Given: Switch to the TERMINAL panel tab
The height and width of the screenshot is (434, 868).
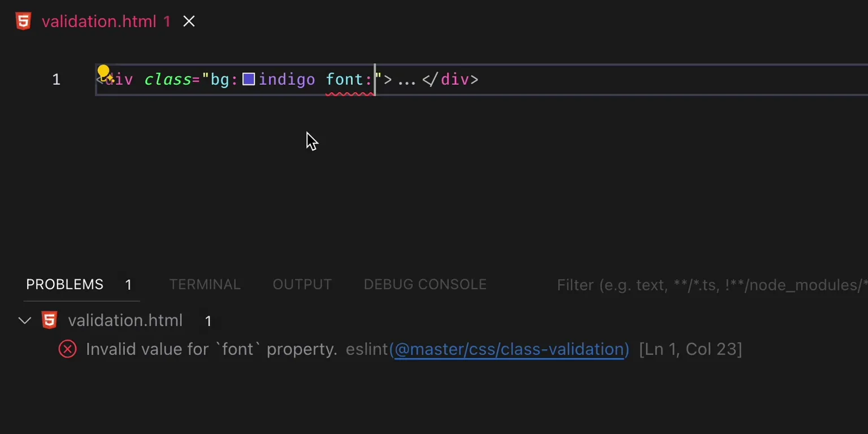Looking at the screenshot, I should [205, 284].
